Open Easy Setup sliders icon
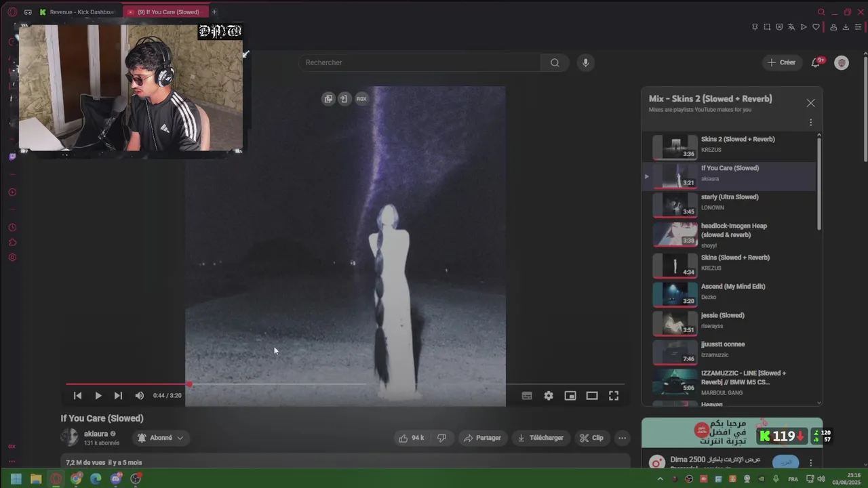 tap(858, 27)
